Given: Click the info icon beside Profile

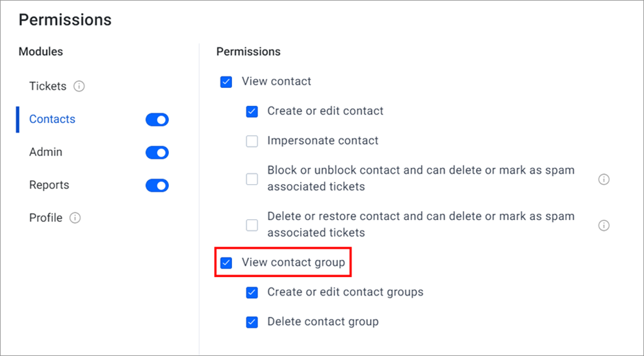Looking at the screenshot, I should click(x=75, y=218).
